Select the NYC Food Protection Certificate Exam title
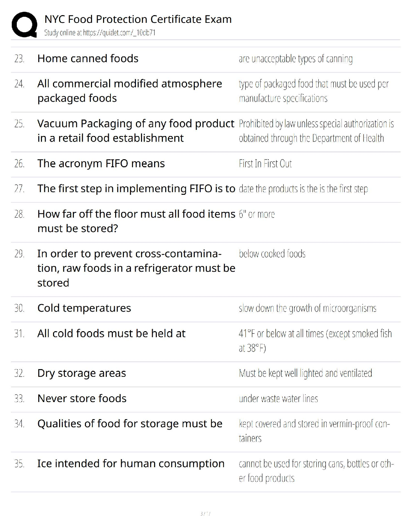This screenshot has height=532, width=411. point(138,19)
